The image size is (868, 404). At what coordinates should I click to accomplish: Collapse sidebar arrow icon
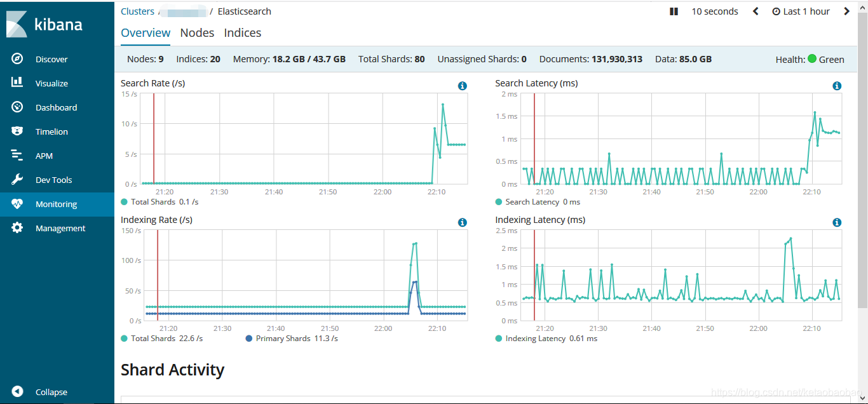point(17,392)
